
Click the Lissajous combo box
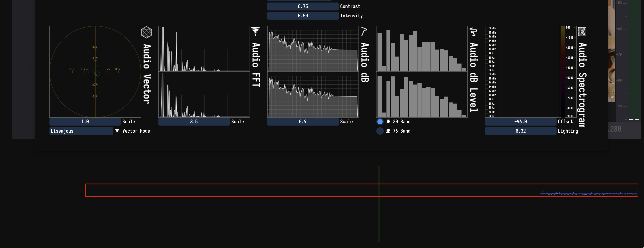(x=81, y=131)
